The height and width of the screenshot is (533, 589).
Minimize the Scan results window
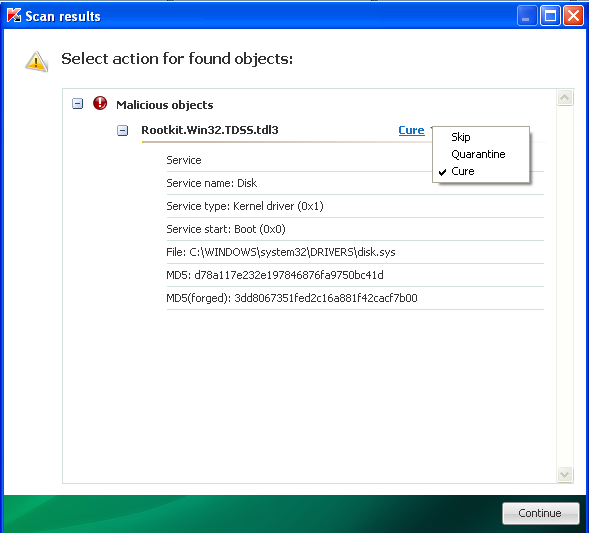pos(527,16)
